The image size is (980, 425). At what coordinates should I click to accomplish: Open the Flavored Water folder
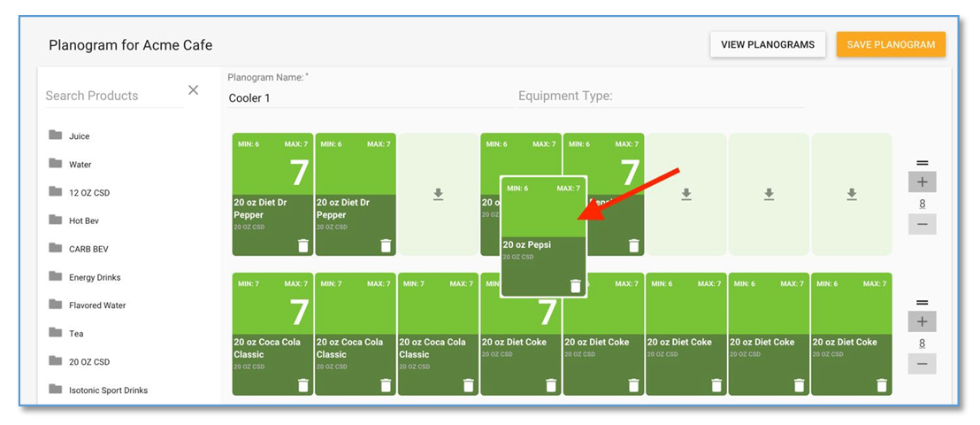pos(87,305)
